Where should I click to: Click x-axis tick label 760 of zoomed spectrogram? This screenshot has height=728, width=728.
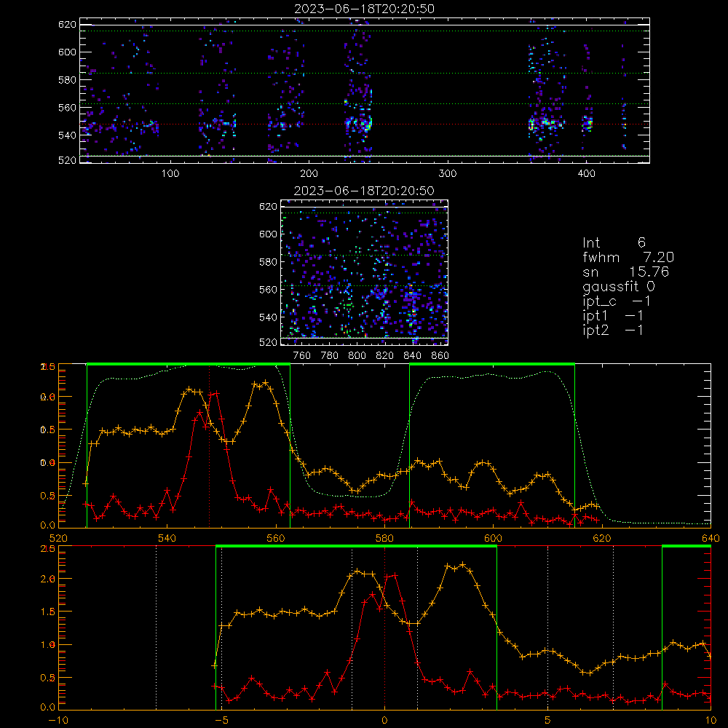pos(302,356)
